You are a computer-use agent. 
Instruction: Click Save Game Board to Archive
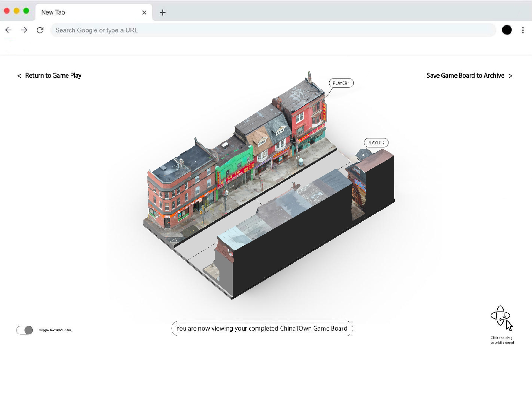pos(465,76)
